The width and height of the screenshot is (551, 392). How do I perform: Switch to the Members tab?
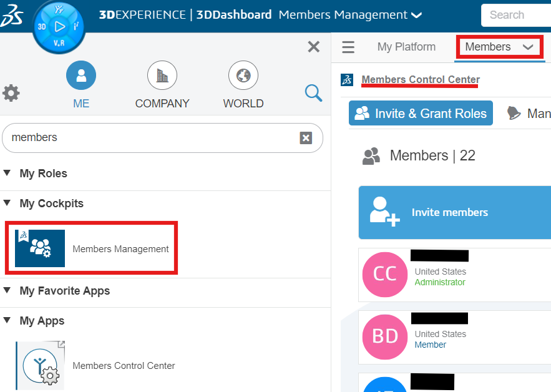coord(488,47)
